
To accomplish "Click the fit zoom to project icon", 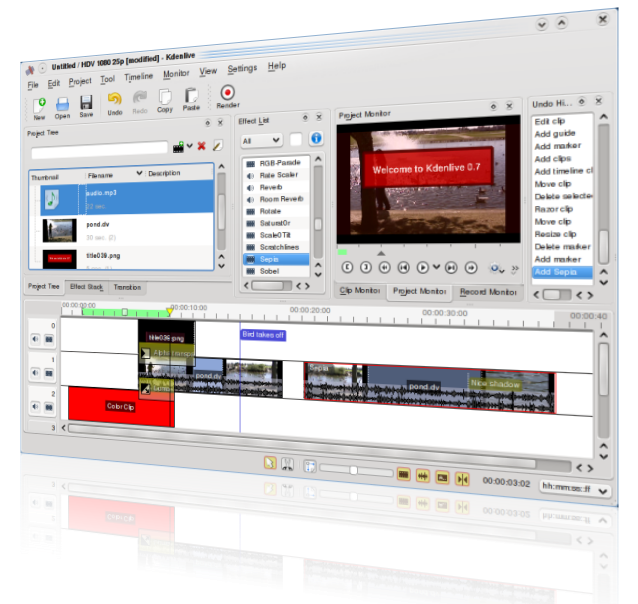I will pos(310,466).
